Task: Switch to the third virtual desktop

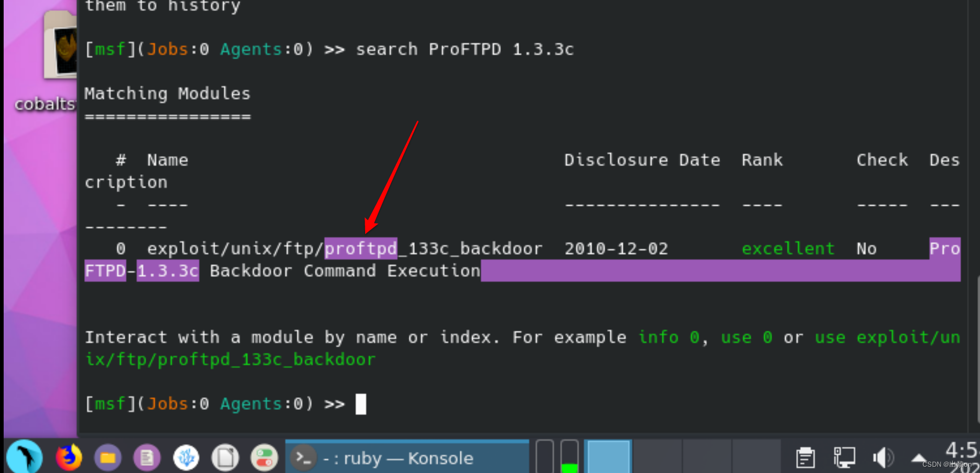Action: 706,457
